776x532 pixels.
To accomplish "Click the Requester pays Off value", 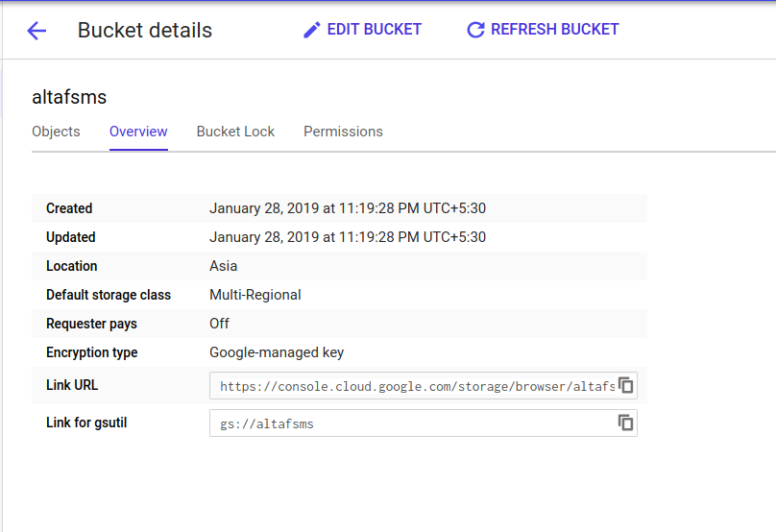I will point(220,324).
